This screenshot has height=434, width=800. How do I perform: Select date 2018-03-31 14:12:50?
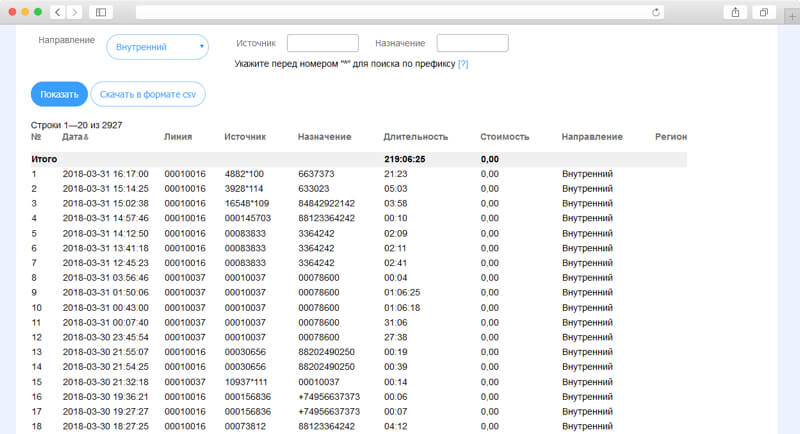pyautogui.click(x=106, y=234)
